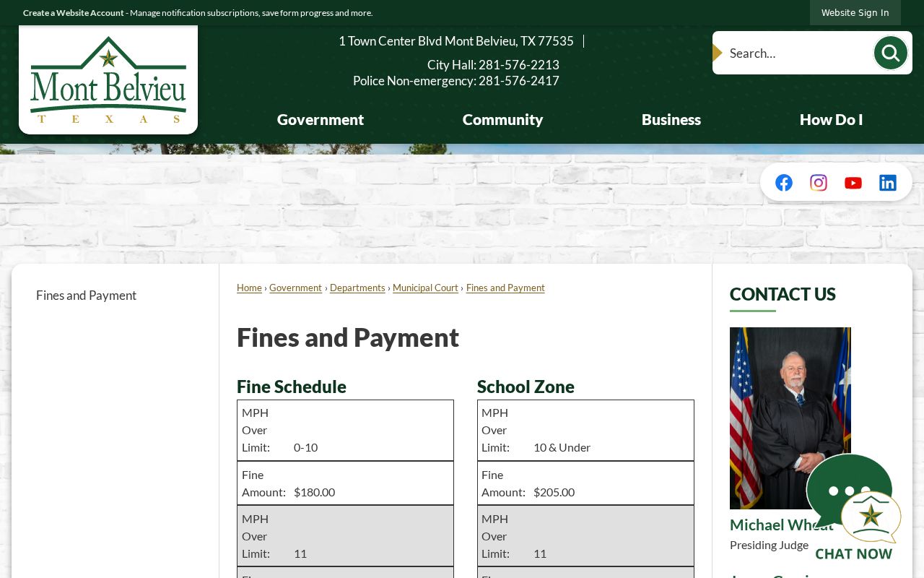The width and height of the screenshot is (924, 578).
Task: Click the search magnifier button
Action: (x=890, y=53)
